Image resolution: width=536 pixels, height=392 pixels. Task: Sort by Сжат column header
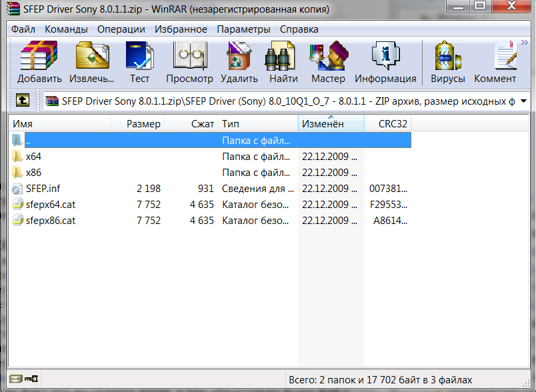(x=191, y=124)
